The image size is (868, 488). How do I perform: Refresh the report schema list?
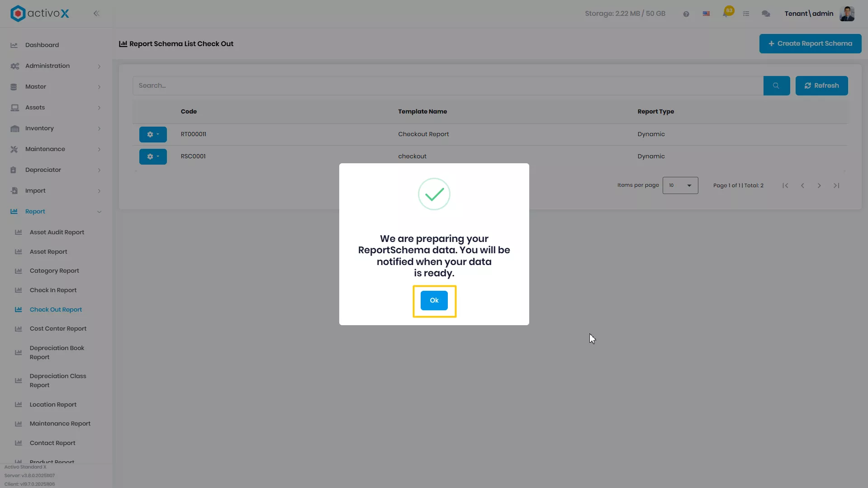pos(821,85)
